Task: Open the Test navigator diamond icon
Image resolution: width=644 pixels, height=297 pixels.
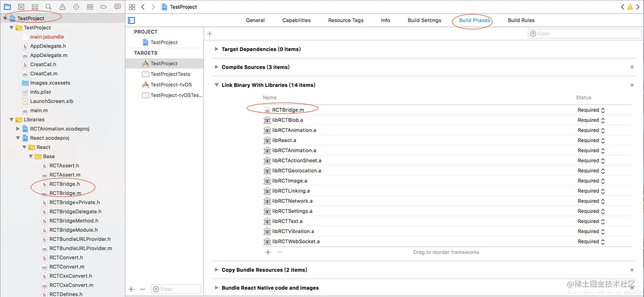Action: [76, 7]
